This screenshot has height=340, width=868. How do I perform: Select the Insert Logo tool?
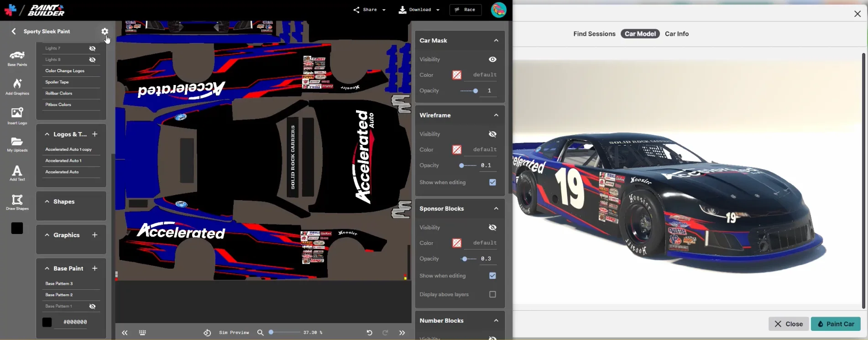click(17, 116)
